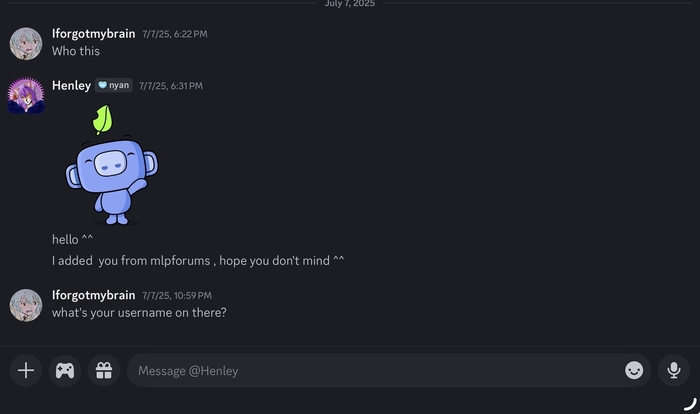Click the white curved corner indicator icon
Screen dimensions: 700x414
(x=691, y=404)
